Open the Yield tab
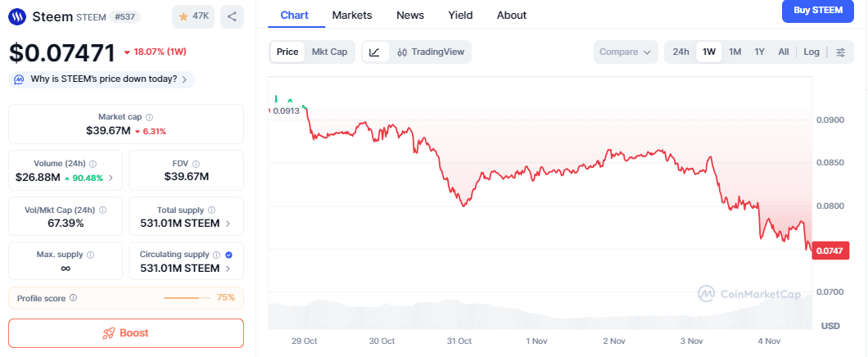Image resolution: width=868 pixels, height=357 pixels. click(x=460, y=15)
